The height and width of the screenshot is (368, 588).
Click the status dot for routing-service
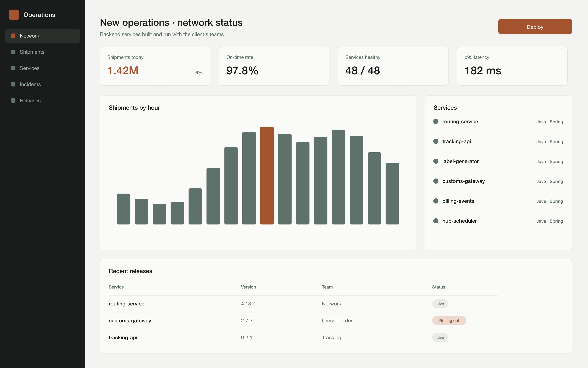[436, 121]
